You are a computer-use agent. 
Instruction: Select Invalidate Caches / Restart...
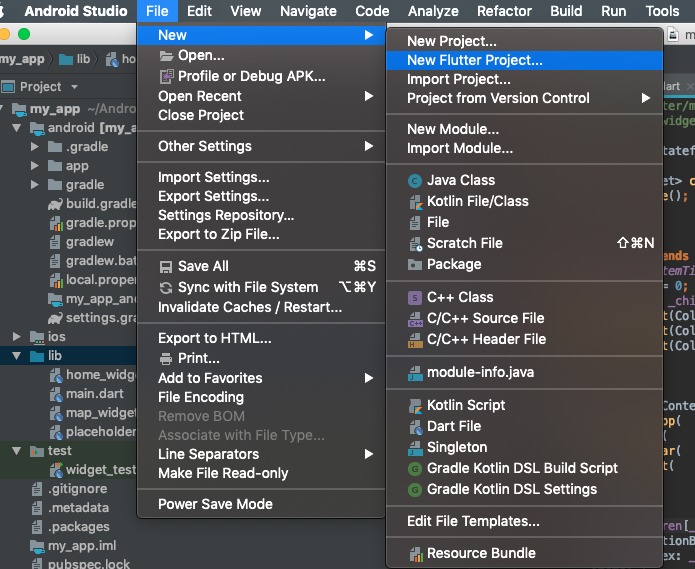261,308
